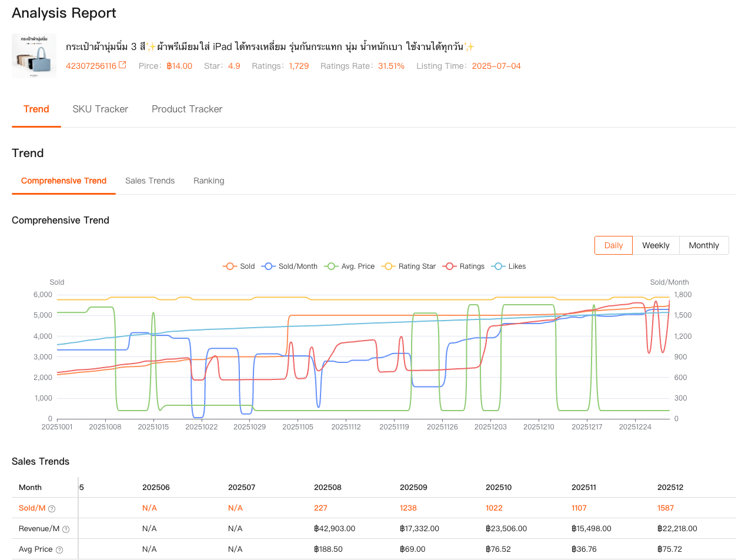Screen dimensions: 745x560
Task: Toggle the Likes legend series
Action: coord(509,266)
